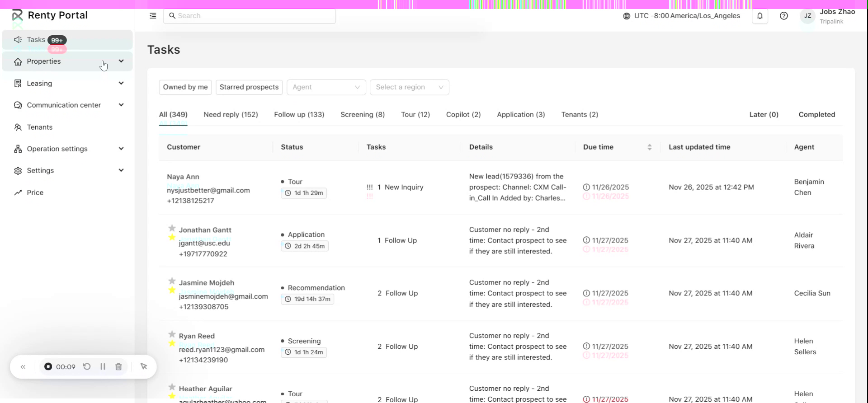868x403 pixels.
Task: Change the UTC -8:00 timezone selector
Action: tap(682, 16)
